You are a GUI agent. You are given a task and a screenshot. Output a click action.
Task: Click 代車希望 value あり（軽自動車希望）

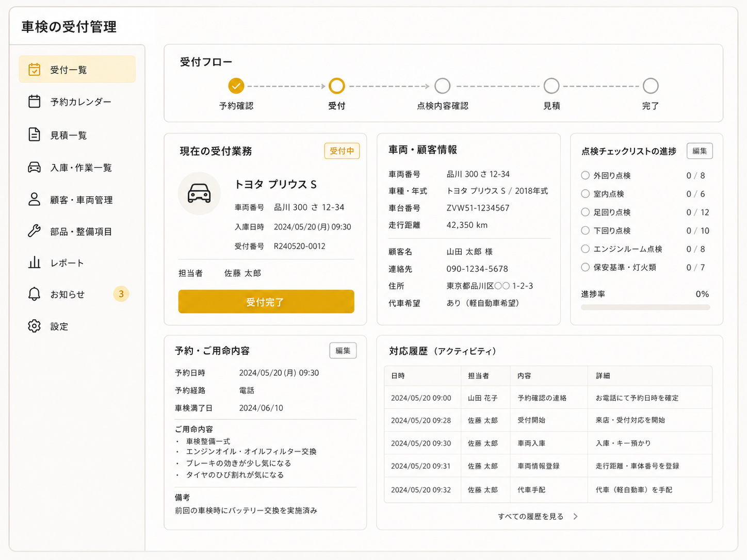483,303
